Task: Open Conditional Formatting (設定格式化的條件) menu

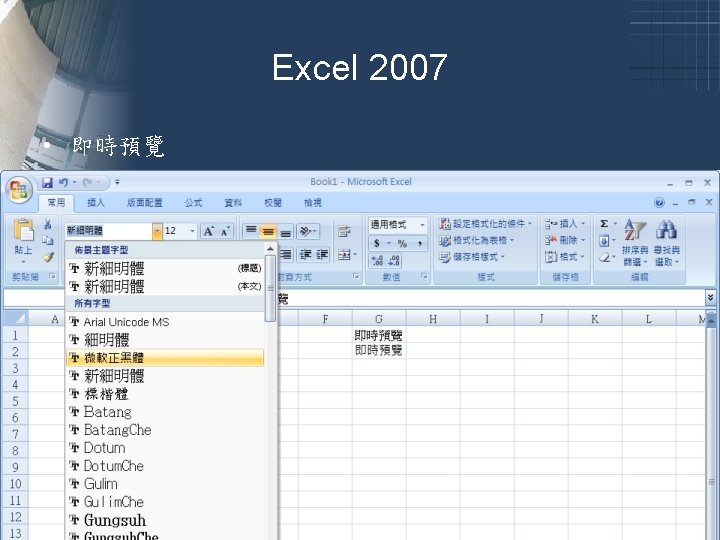Action: coord(485,224)
